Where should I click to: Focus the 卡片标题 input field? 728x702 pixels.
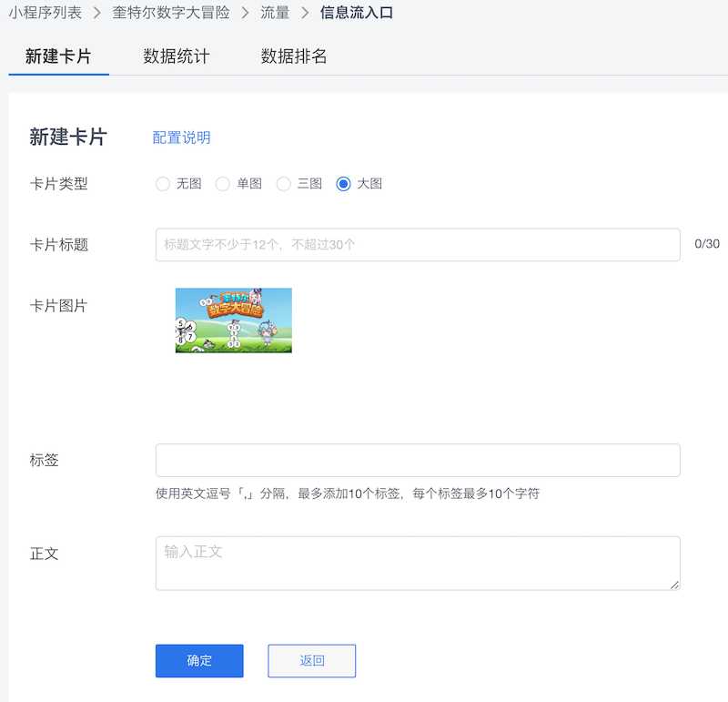pos(418,245)
